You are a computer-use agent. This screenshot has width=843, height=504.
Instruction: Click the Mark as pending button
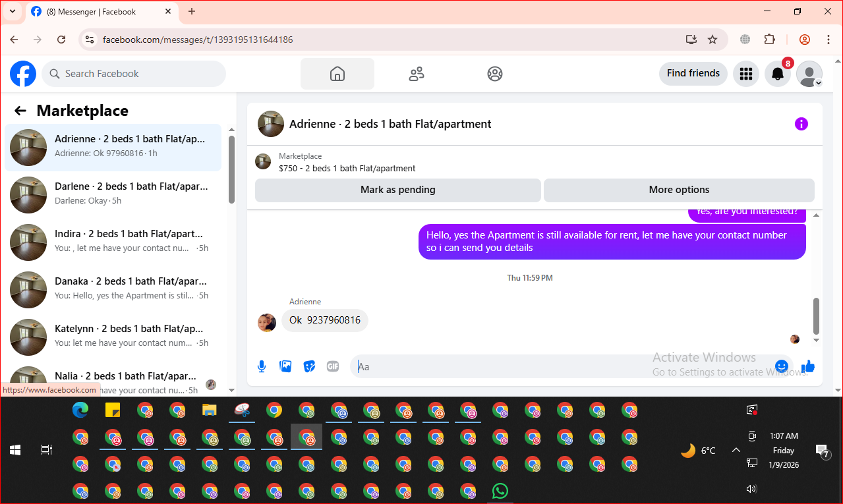[x=398, y=190]
